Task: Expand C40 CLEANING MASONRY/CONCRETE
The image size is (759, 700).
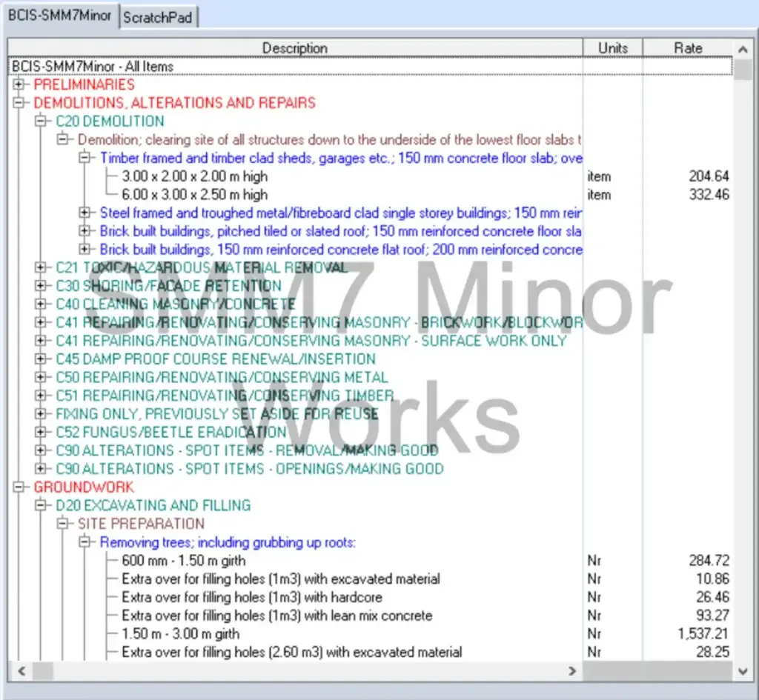Action: (41, 304)
